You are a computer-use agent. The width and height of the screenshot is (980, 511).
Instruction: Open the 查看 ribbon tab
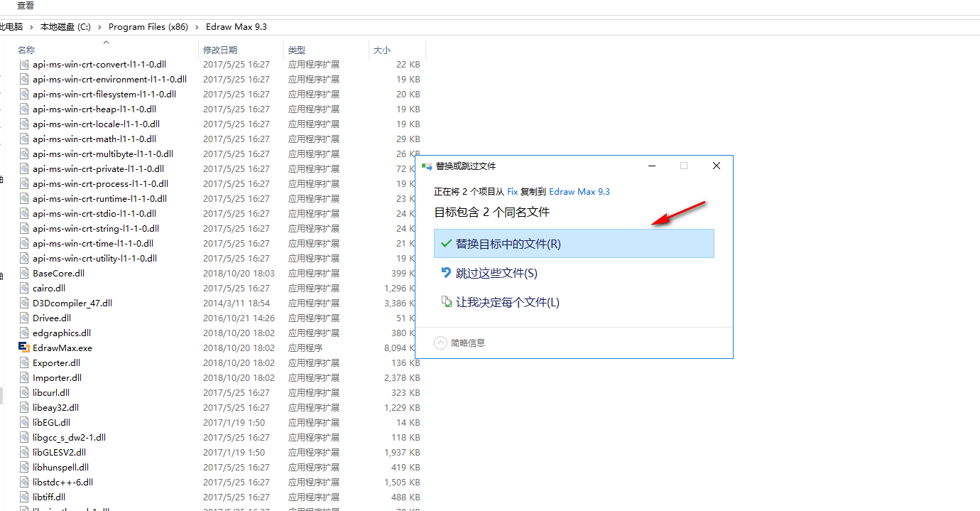pyautogui.click(x=26, y=6)
